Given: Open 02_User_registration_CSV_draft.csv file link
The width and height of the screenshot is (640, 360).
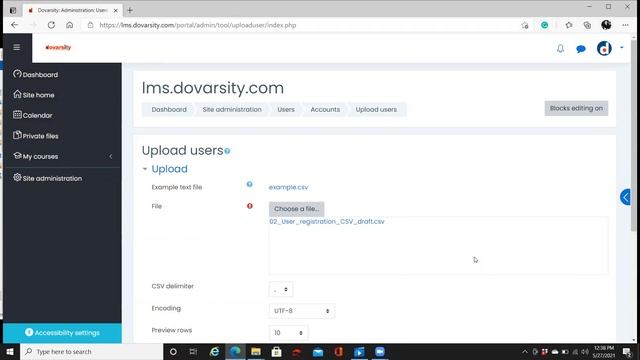Looking at the screenshot, I should coord(327,221).
